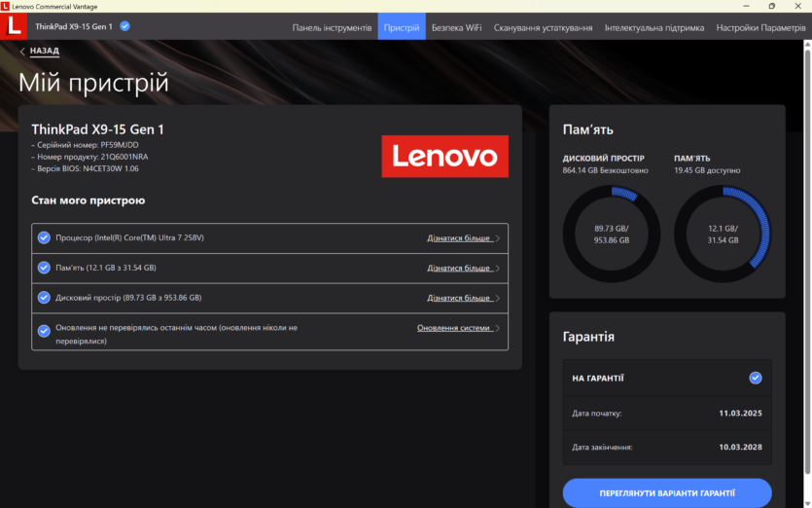Click the Lenovo brand logo in device card
The width and height of the screenshot is (812, 508).
coord(444,156)
